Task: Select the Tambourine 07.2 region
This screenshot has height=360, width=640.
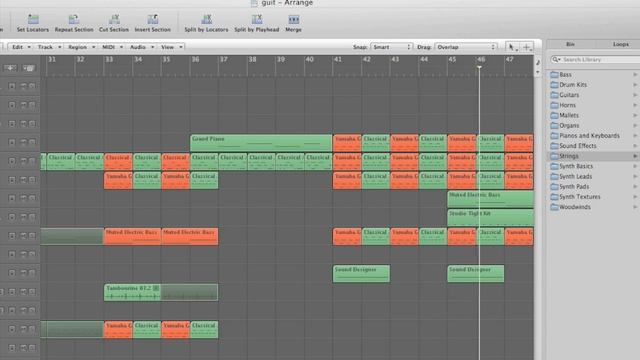Action: pyautogui.click(x=132, y=292)
